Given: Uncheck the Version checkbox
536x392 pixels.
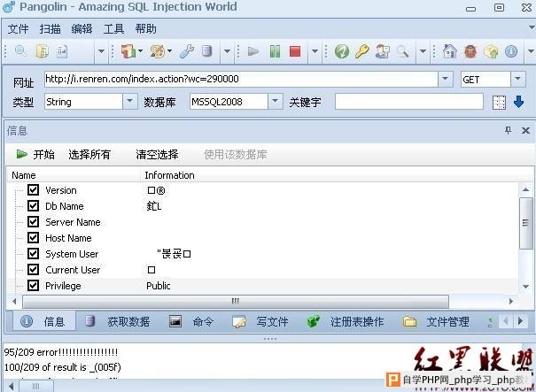Looking at the screenshot, I should click(33, 190).
